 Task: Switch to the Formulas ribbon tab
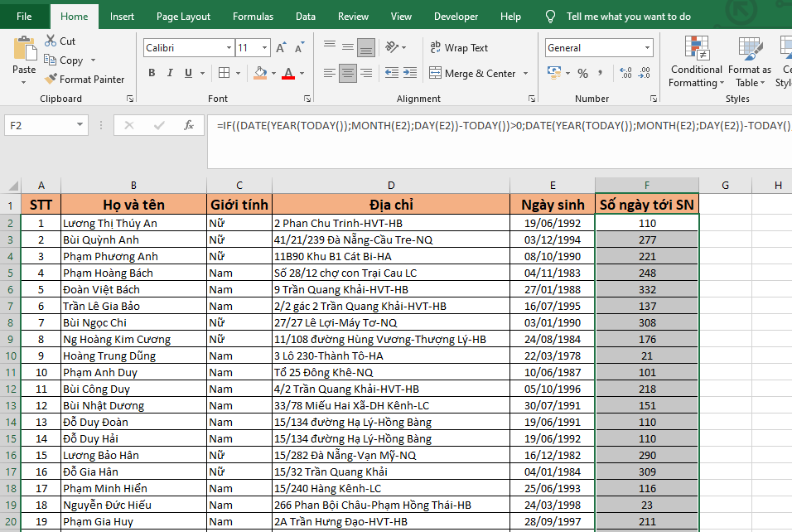point(253,17)
